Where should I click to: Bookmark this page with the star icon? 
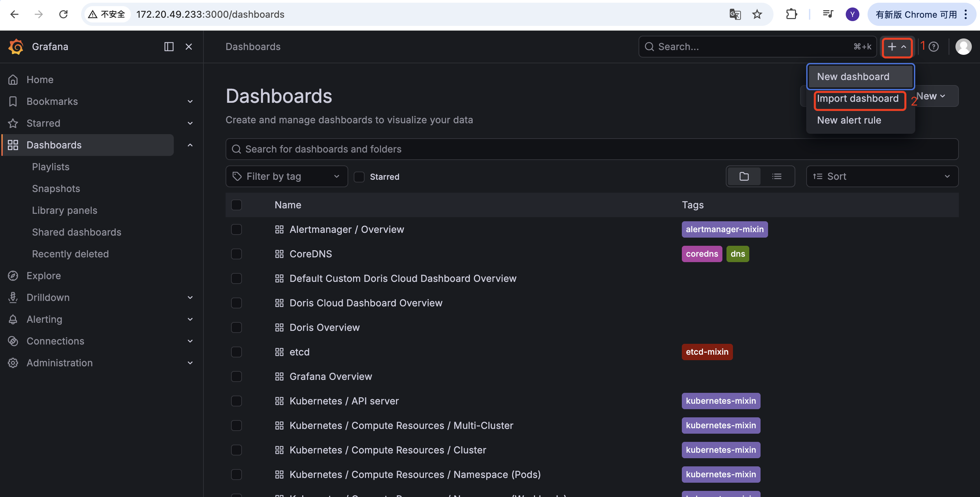[757, 14]
